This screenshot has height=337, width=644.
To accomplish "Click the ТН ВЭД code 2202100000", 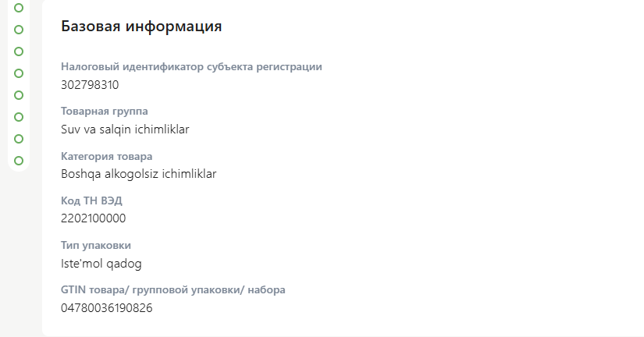I will tap(93, 218).
